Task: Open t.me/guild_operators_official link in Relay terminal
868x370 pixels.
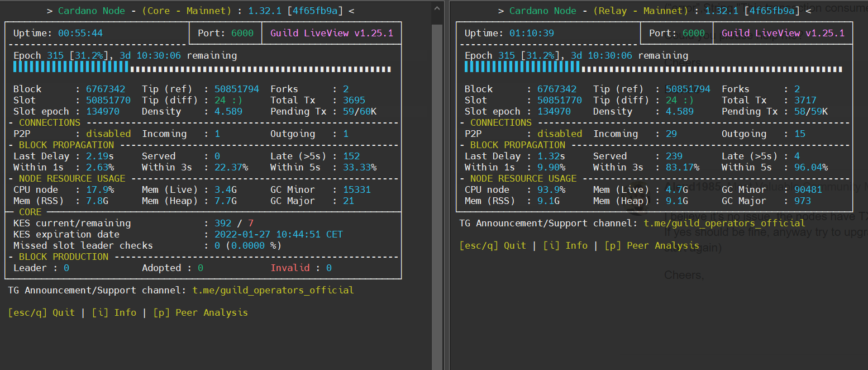Action: click(x=724, y=223)
